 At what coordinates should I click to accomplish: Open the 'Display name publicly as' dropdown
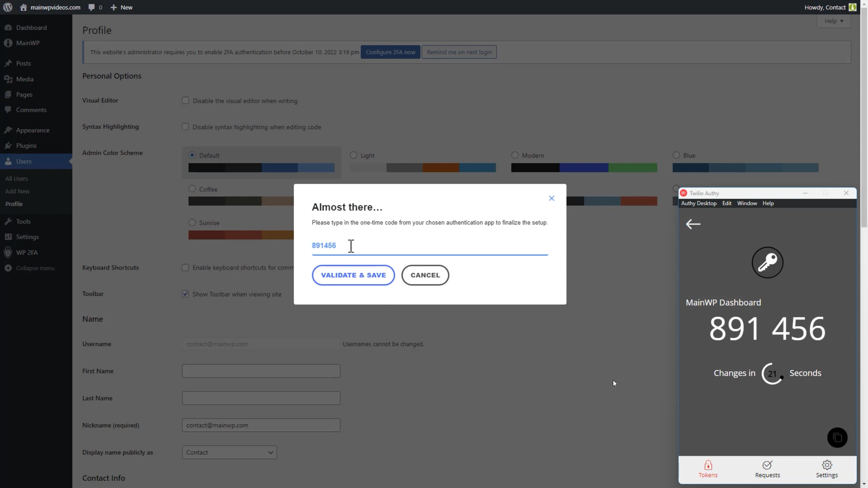[229, 452]
